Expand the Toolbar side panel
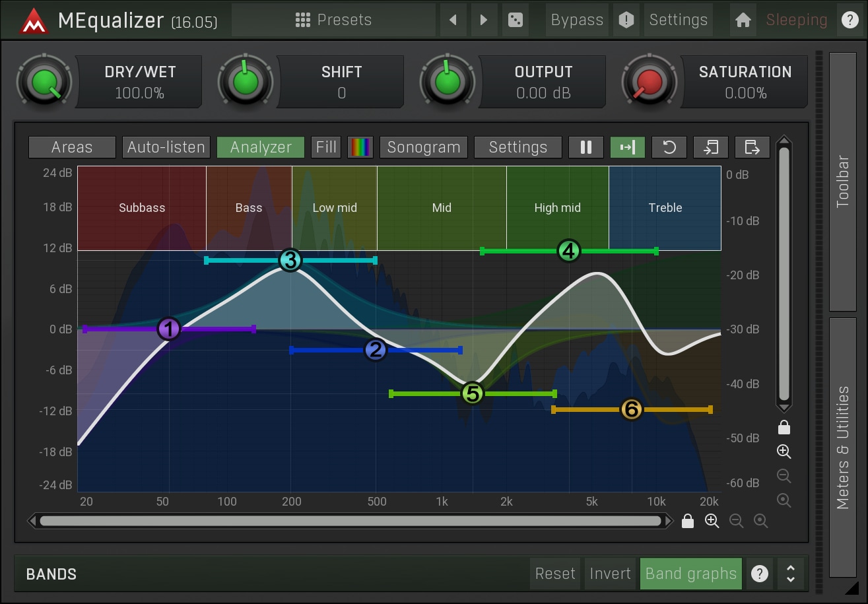The image size is (868, 604). point(843,182)
